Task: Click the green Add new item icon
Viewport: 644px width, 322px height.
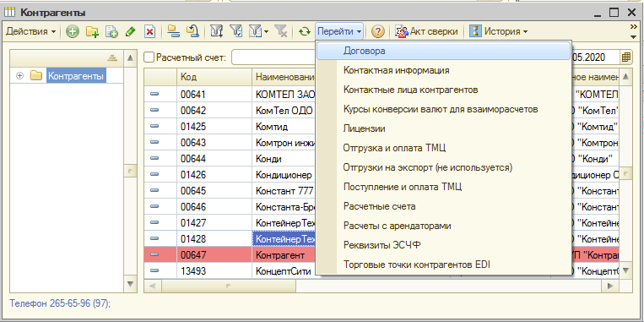Action: coord(73,31)
